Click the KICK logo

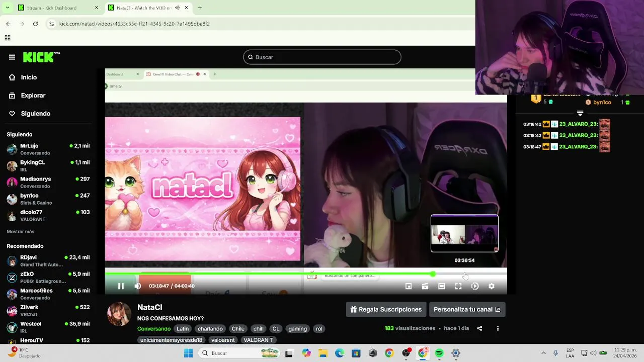[x=41, y=57]
